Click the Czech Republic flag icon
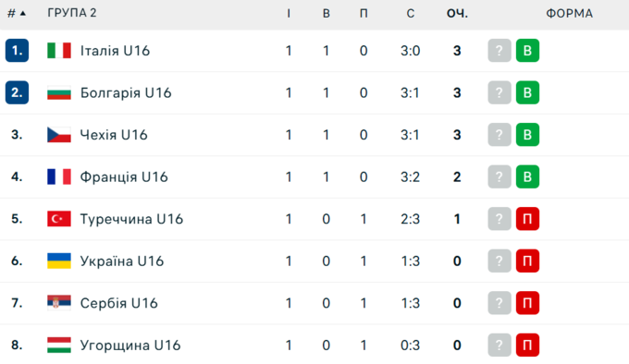629x364 pixels. pyautogui.click(x=59, y=135)
